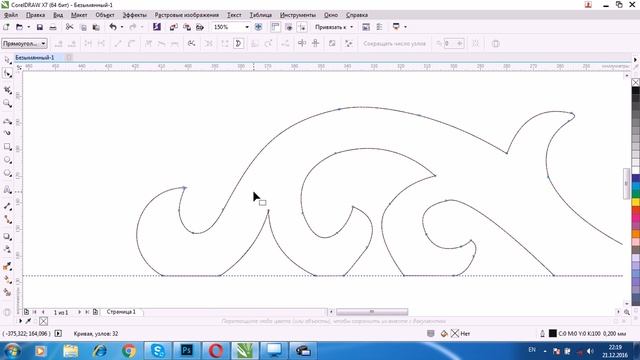Click the New document icon
Image resolution: width=640 pixels, height=360 pixels.
point(6,27)
